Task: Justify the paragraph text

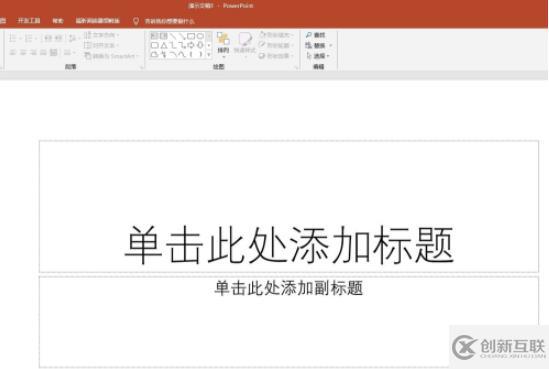Action: 43,53
